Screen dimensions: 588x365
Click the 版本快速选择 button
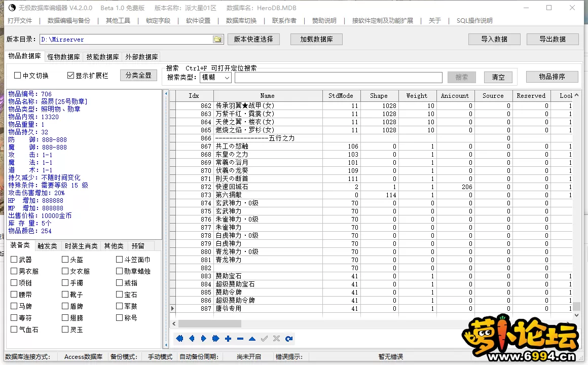coord(253,40)
